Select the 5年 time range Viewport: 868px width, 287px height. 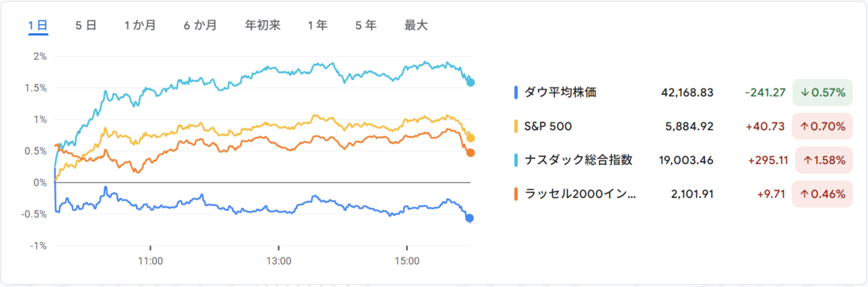(x=365, y=25)
